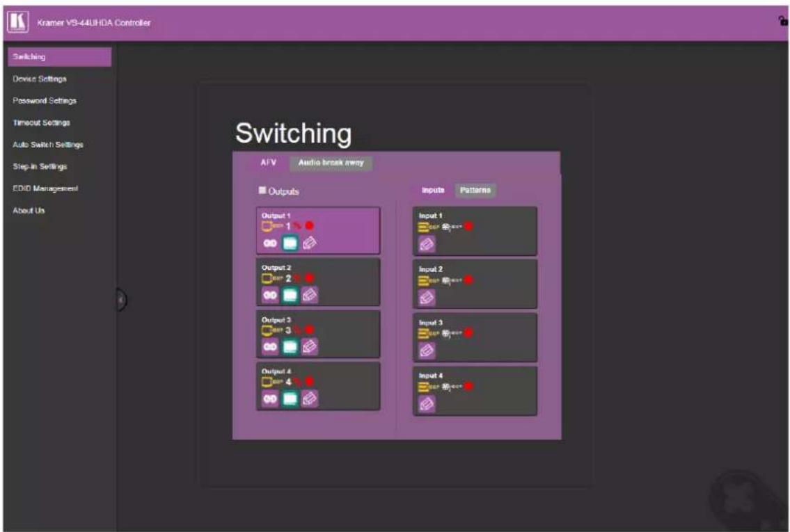Select the Input 2 card
Image resolution: width=790 pixels, height=532 pixels.
point(475,284)
